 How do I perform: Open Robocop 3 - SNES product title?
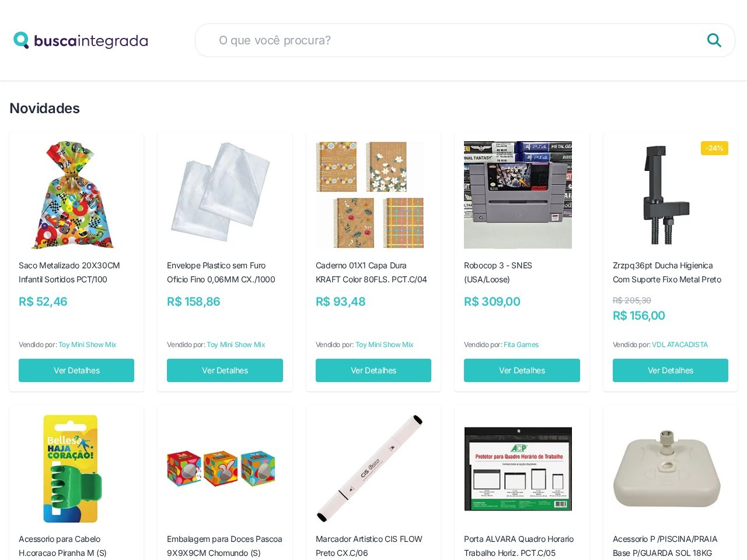pyautogui.click(x=498, y=272)
